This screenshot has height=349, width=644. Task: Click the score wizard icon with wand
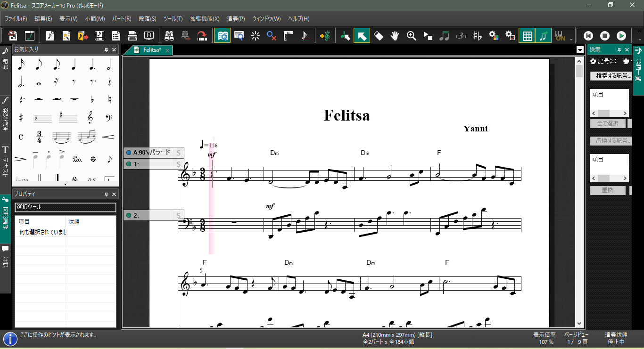tap(66, 36)
